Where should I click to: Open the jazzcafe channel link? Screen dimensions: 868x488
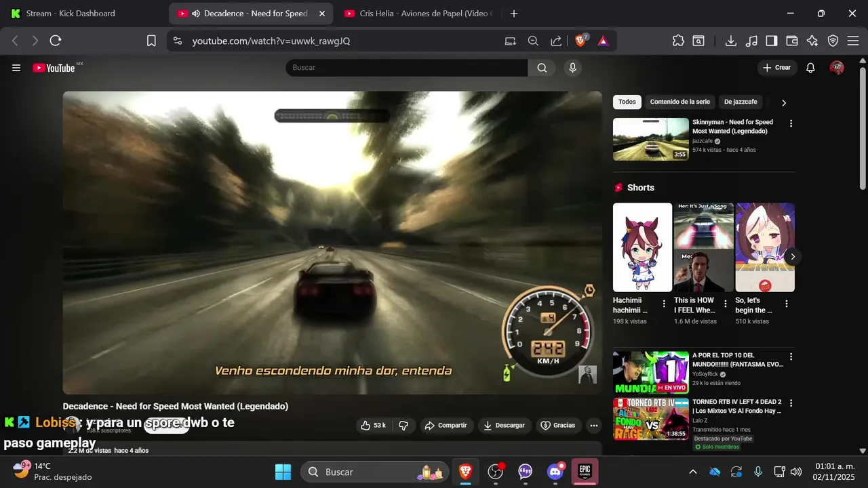tap(703, 141)
